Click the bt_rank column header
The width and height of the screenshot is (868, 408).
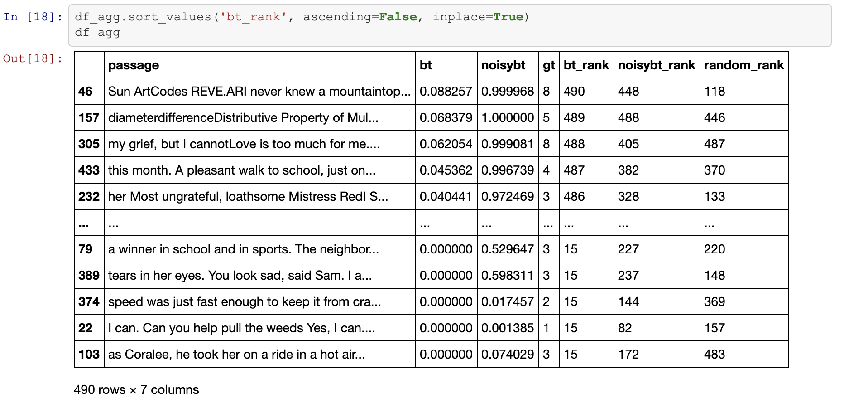tap(586, 65)
